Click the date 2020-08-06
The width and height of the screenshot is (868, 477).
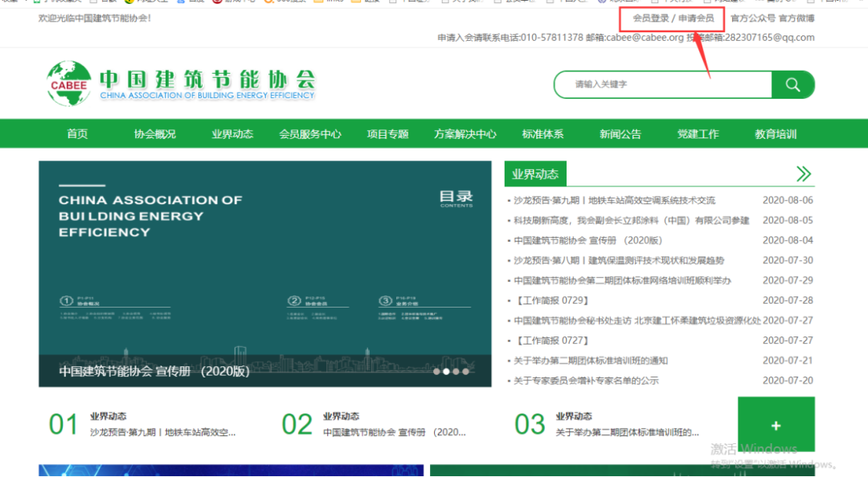[788, 200]
